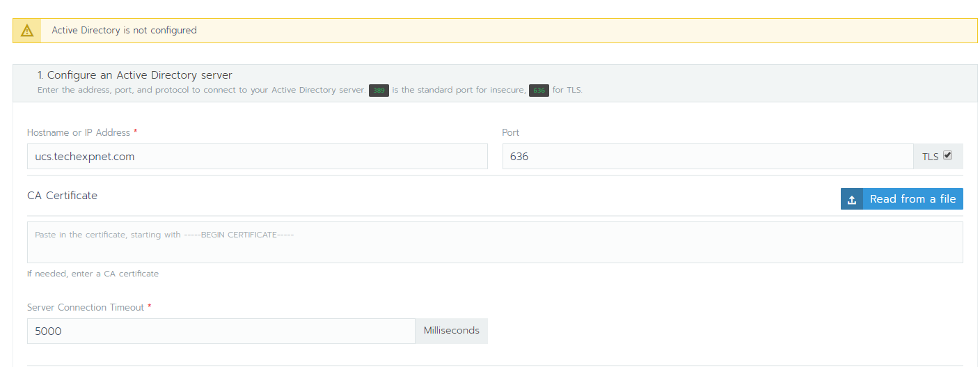Click the TLS label text
Viewport: 980px width, 367px height.
[x=931, y=157]
